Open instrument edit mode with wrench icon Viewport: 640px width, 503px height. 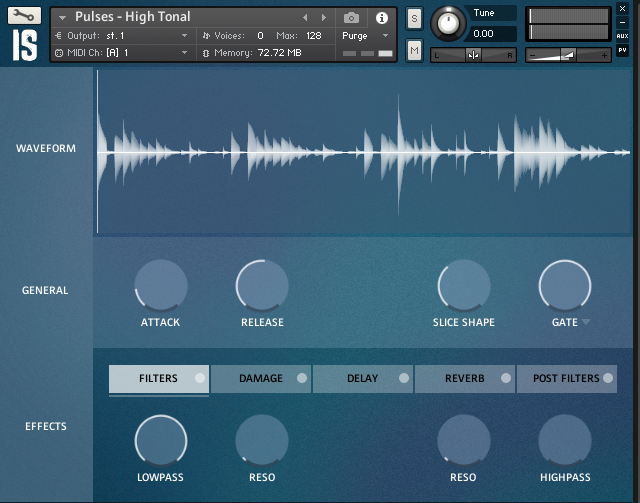24,16
